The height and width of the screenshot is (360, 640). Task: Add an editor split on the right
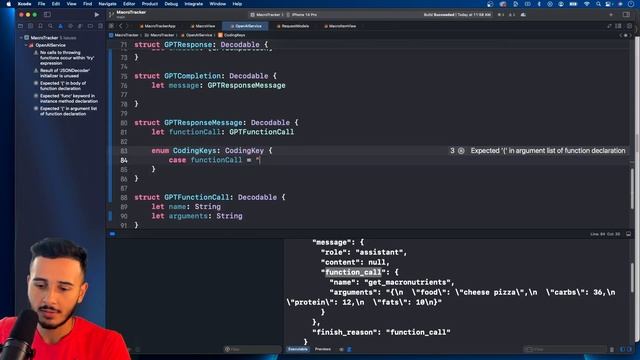pyautogui.click(x=629, y=26)
